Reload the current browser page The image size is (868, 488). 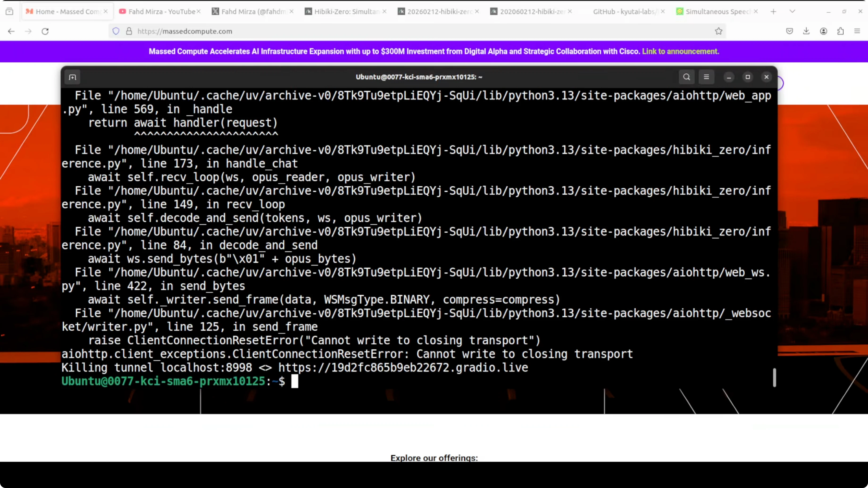(45, 31)
